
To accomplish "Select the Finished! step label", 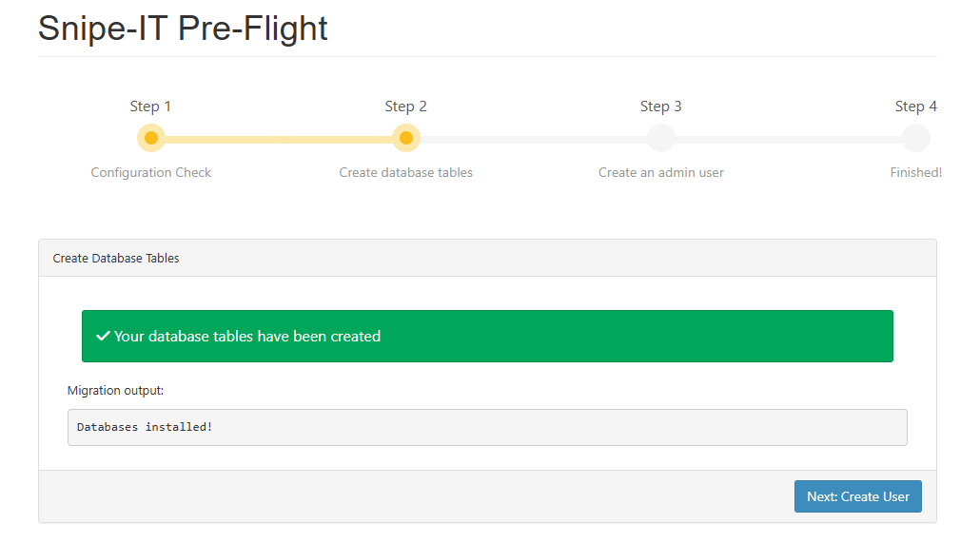I will tap(915, 172).
